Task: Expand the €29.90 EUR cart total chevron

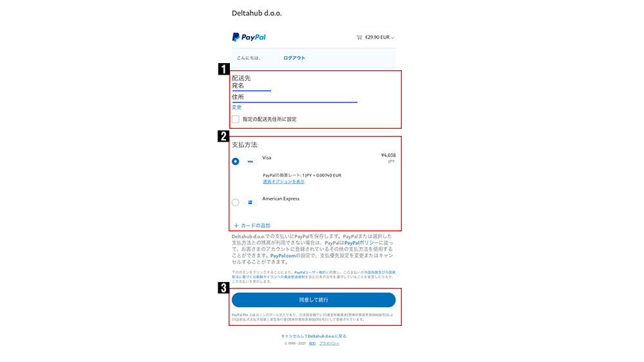Action: [393, 38]
